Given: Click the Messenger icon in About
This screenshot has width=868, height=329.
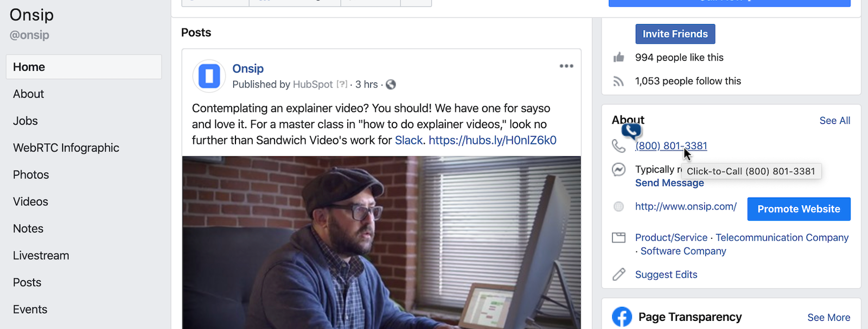Looking at the screenshot, I should pos(618,169).
